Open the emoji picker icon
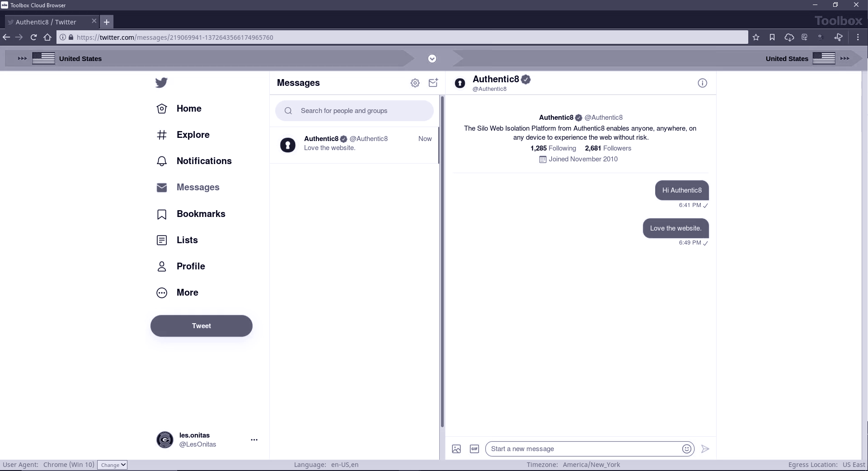The width and height of the screenshot is (868, 471). pyautogui.click(x=687, y=449)
